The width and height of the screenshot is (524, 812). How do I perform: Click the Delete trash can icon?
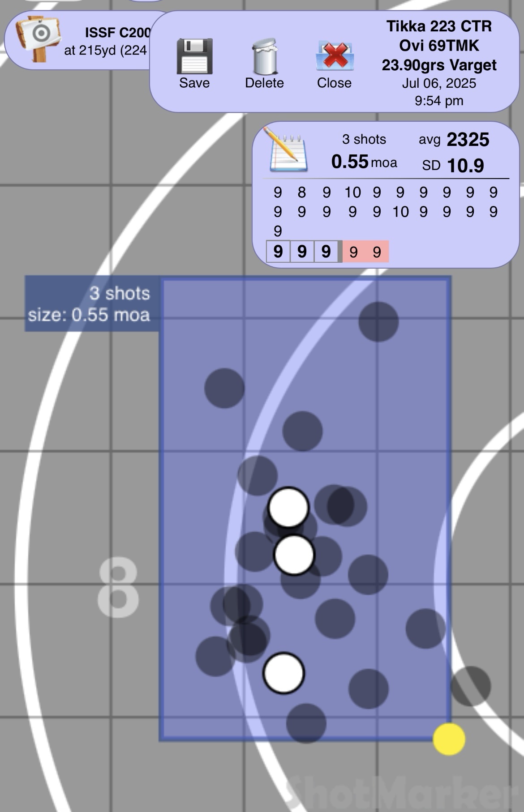(264, 57)
